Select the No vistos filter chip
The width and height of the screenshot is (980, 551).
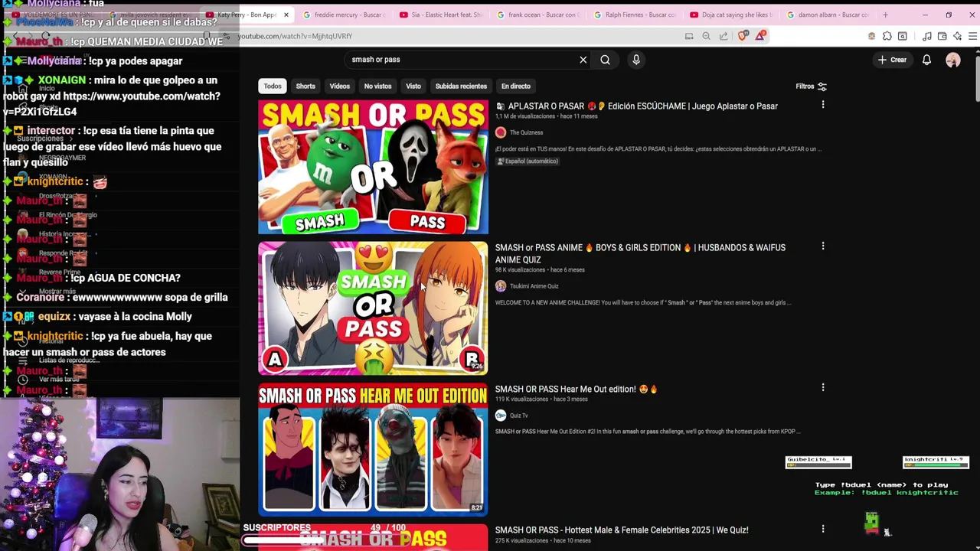click(x=377, y=86)
